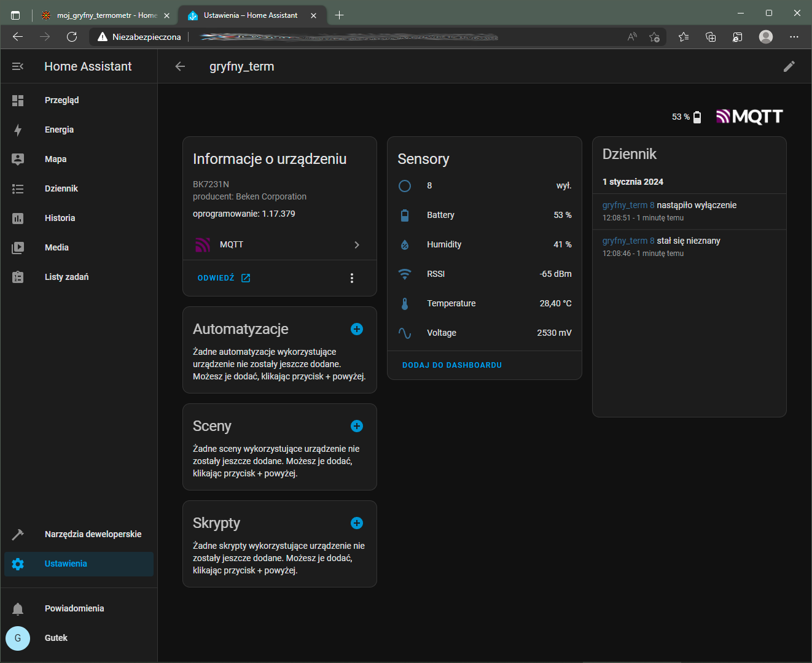Open the device info three-dot menu
Image resolution: width=812 pixels, height=663 pixels.
(352, 278)
